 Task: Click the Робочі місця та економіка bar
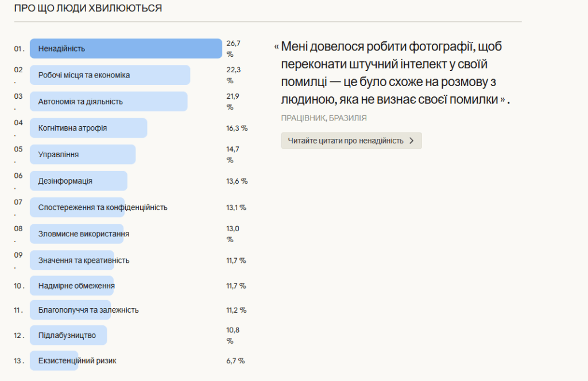[x=110, y=75]
